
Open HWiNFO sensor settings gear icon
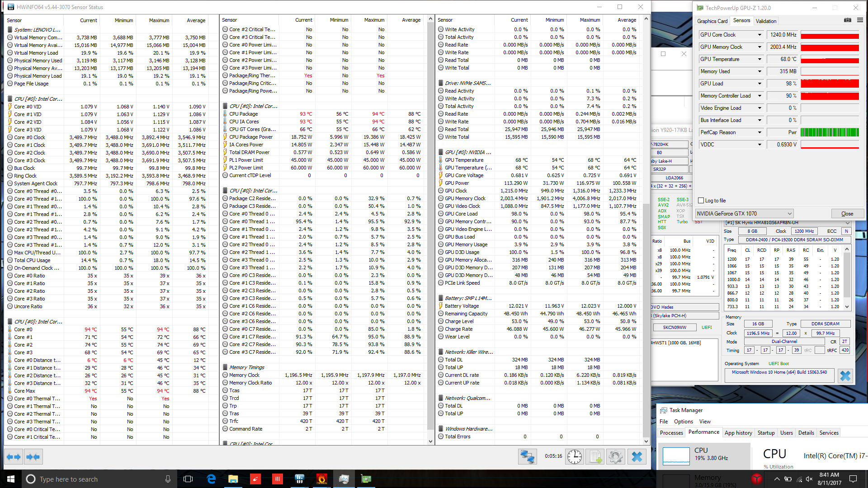615,457
